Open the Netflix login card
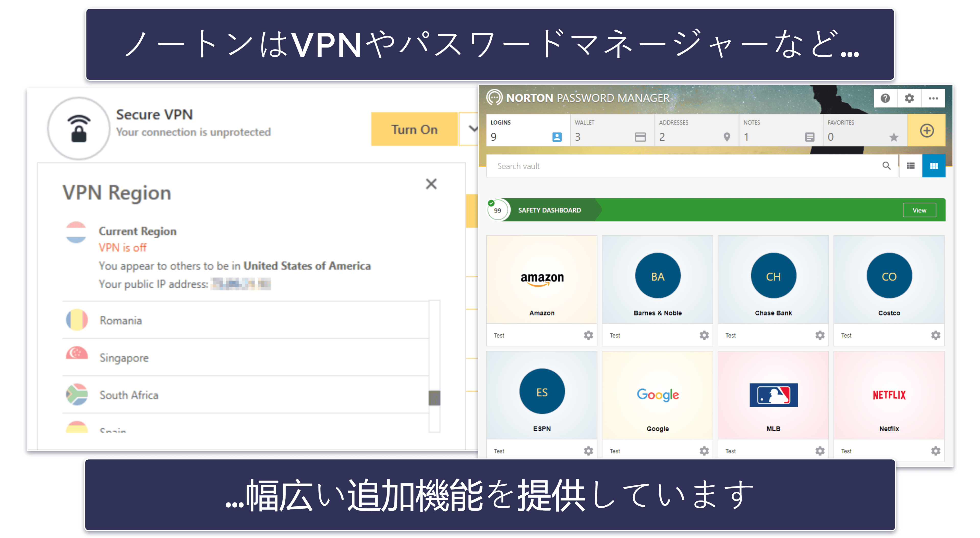 coord(889,395)
